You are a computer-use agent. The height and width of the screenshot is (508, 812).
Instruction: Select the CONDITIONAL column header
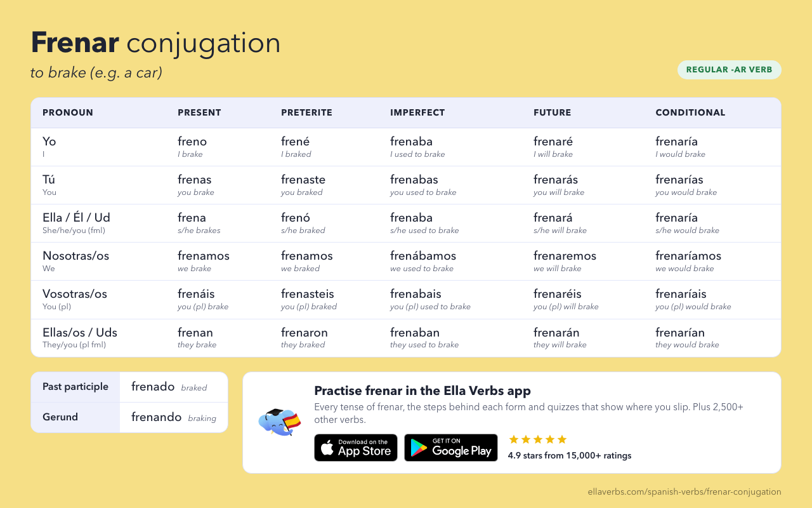coord(690,112)
